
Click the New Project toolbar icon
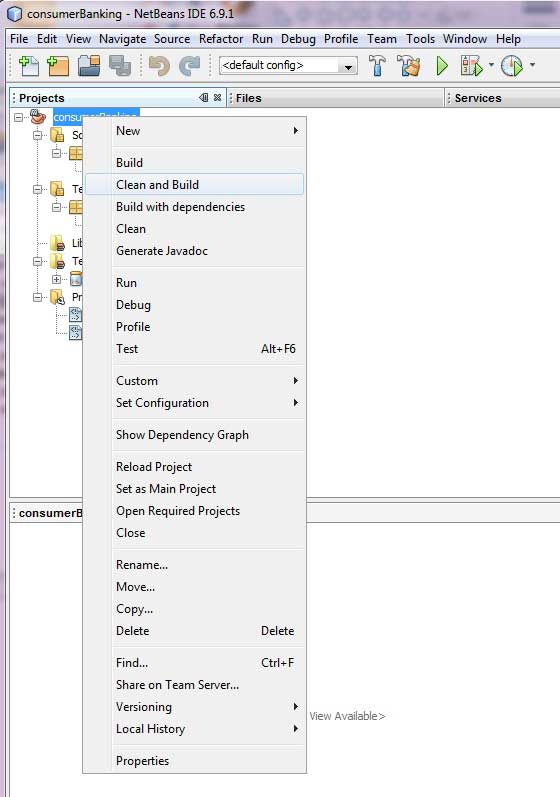pos(58,66)
